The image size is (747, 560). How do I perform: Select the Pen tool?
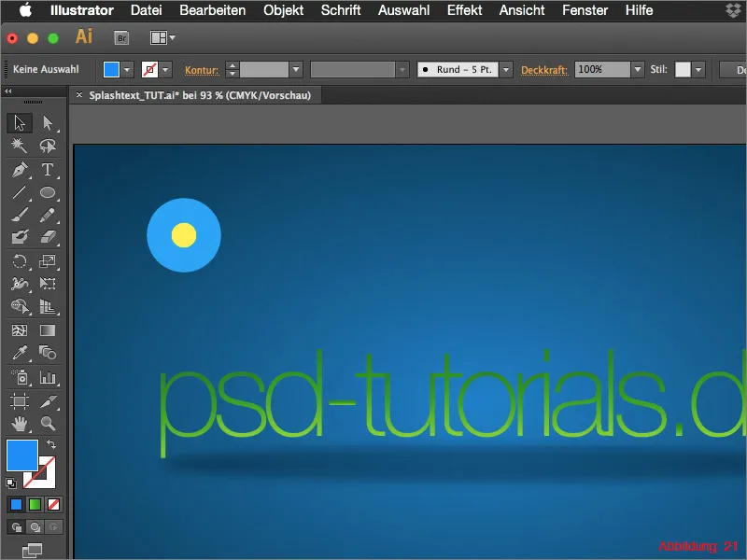[20, 170]
